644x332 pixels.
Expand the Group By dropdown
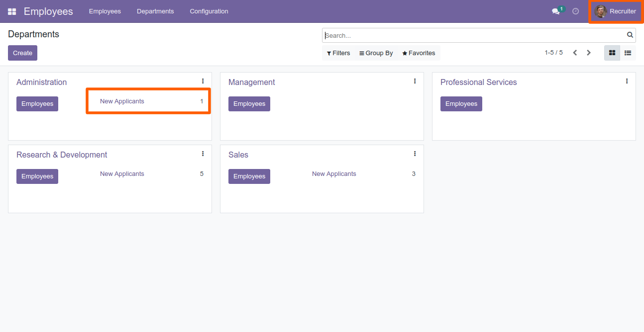(376, 53)
